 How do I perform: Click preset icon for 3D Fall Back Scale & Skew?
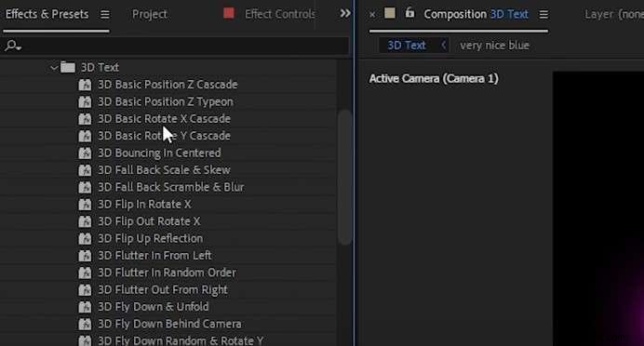pos(85,170)
